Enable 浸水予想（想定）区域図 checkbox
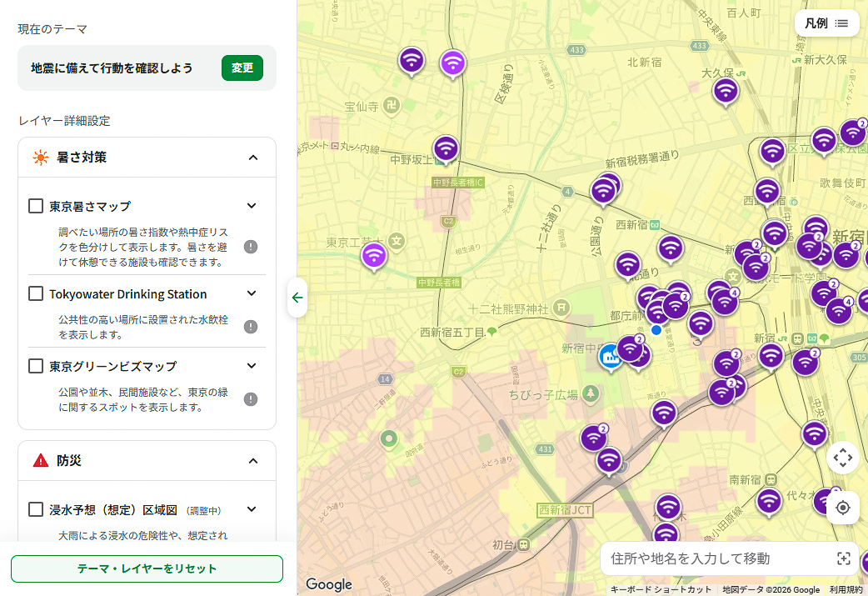The height and width of the screenshot is (596, 868). click(x=36, y=509)
